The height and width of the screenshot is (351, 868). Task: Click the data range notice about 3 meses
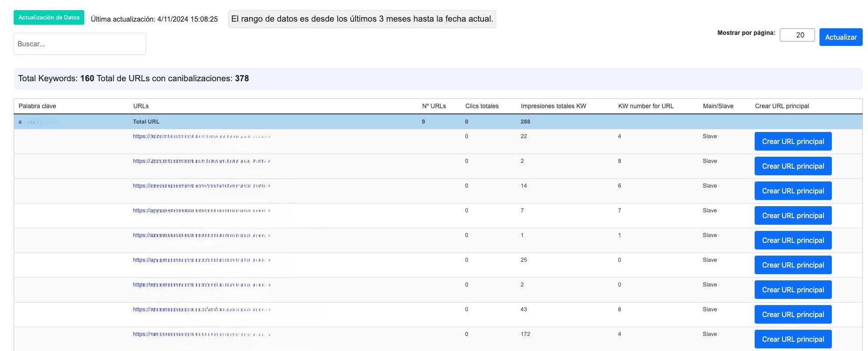tap(362, 19)
